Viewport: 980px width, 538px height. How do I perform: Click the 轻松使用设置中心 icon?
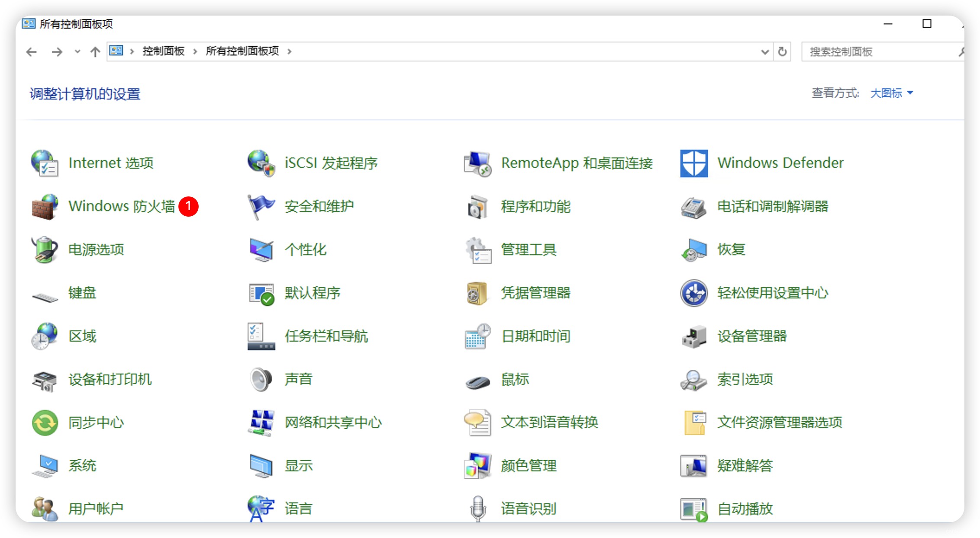(x=694, y=293)
